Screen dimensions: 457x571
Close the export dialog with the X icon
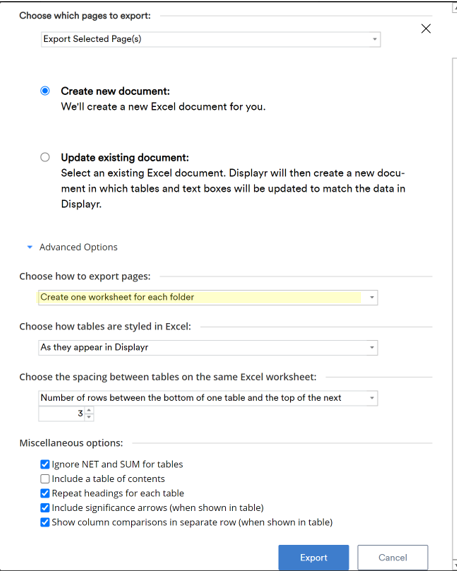(x=426, y=29)
